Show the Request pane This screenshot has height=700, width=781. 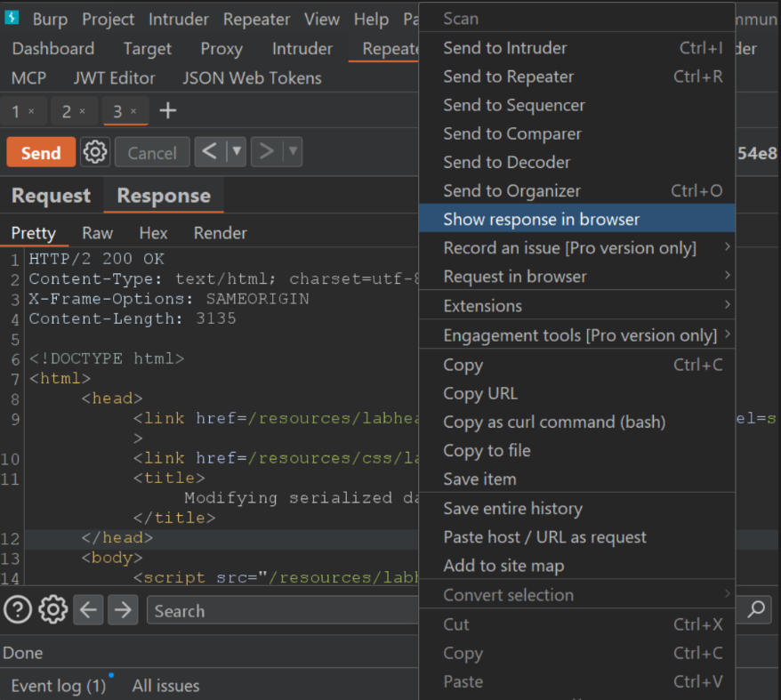(x=52, y=196)
